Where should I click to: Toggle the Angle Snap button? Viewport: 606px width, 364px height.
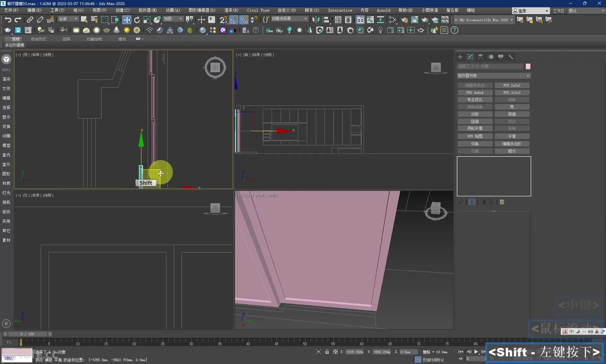234,20
